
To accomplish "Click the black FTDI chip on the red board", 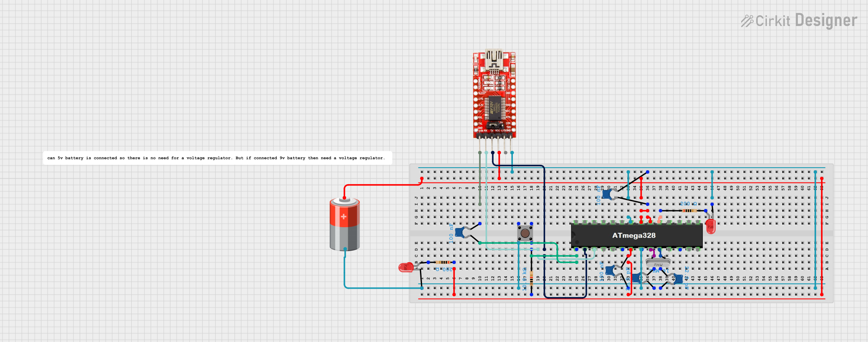I will pyautogui.click(x=494, y=108).
